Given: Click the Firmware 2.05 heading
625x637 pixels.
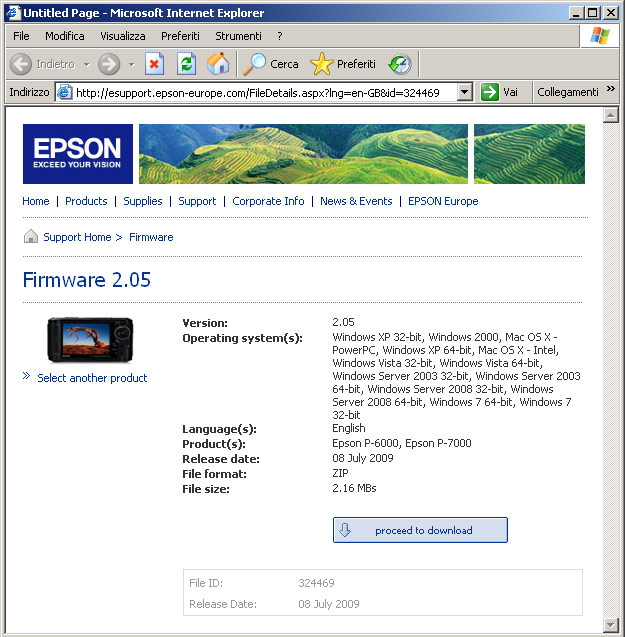Looking at the screenshot, I should click(x=87, y=280).
